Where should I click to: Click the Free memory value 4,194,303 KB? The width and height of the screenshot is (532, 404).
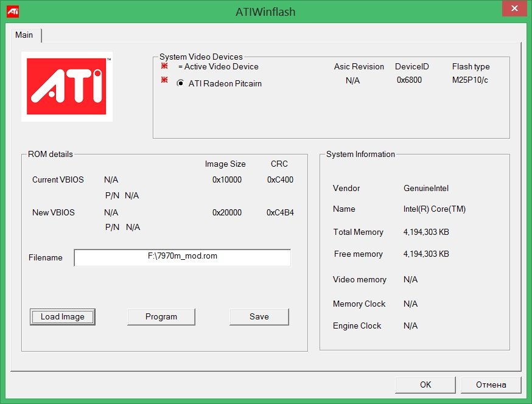point(426,254)
